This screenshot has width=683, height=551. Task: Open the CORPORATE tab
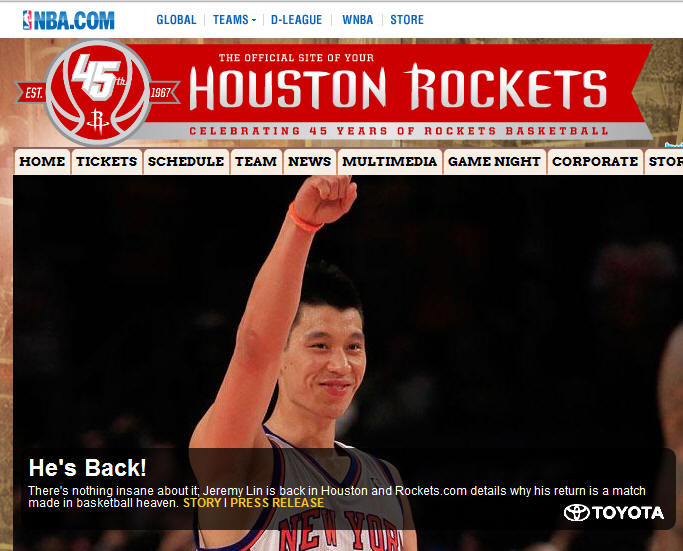coord(595,162)
